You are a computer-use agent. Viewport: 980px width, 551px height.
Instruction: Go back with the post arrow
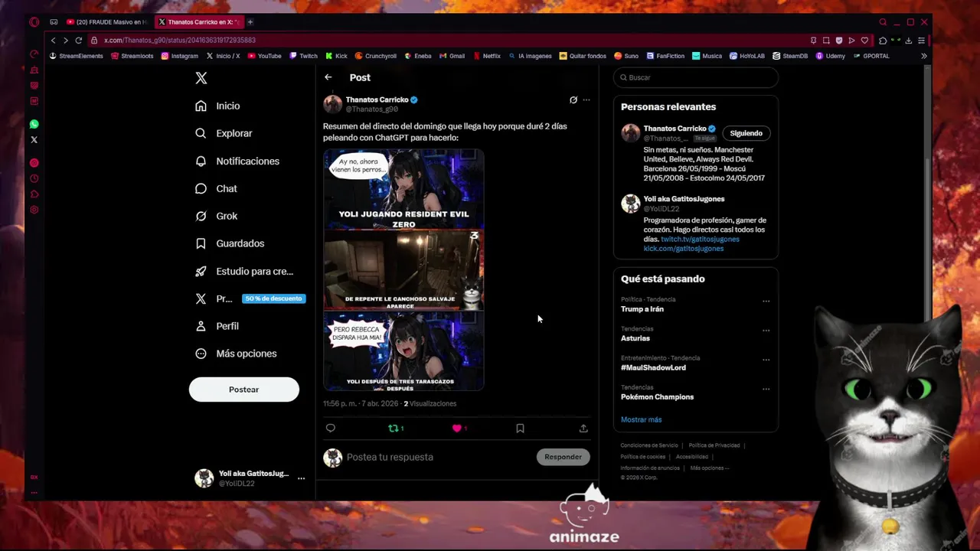tap(328, 77)
